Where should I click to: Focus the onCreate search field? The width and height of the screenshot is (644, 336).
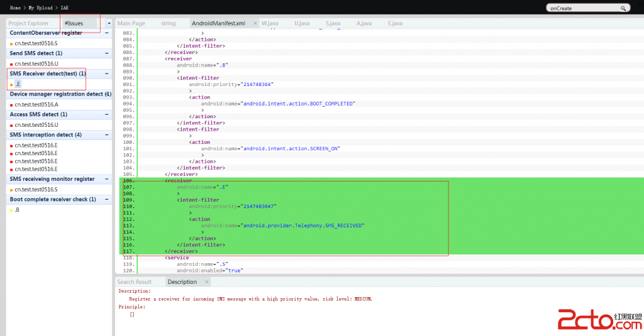coord(582,8)
